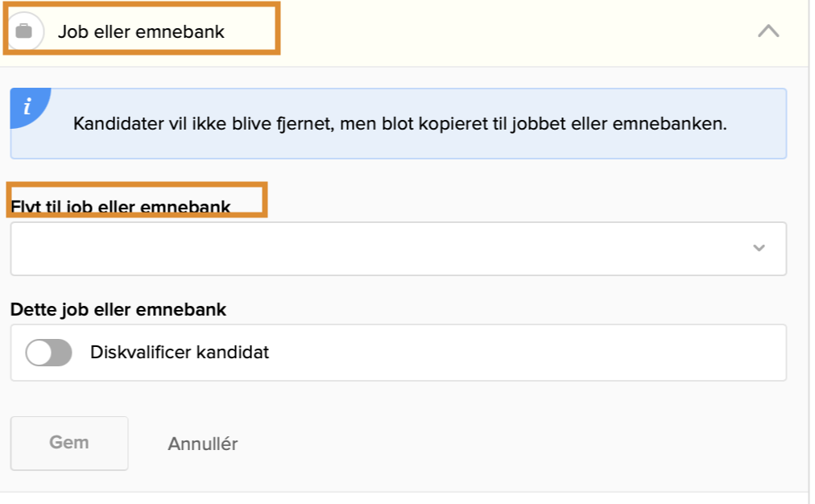The width and height of the screenshot is (815, 504).
Task: Click the grey track of the Diskvalificer toggle
Action: click(x=60, y=353)
